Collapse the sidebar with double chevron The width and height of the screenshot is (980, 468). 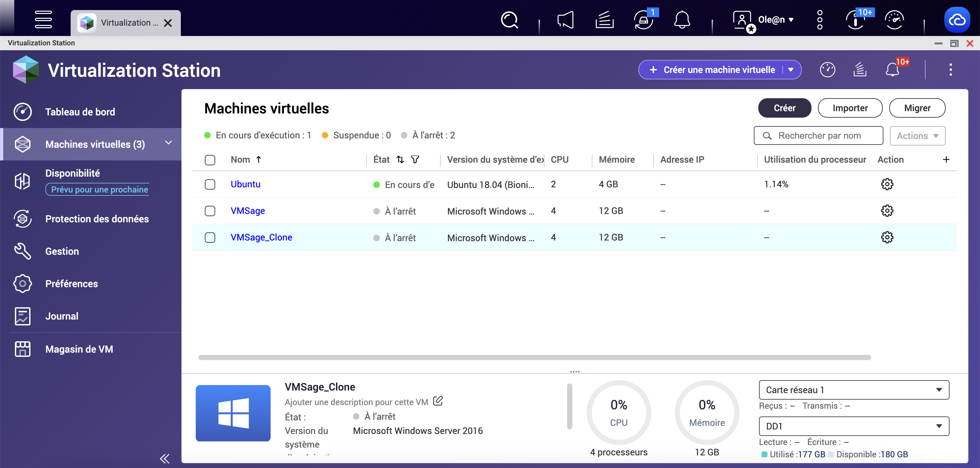click(164, 459)
